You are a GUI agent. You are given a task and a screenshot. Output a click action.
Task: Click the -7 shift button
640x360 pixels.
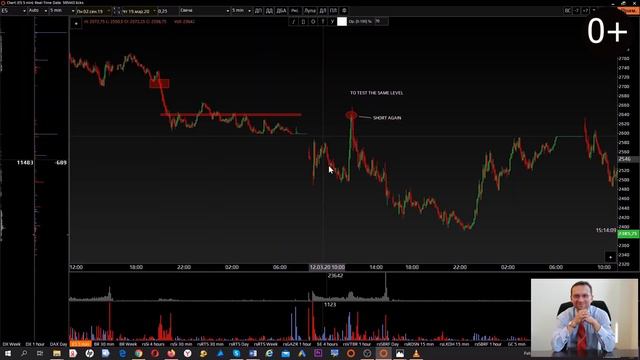coord(576,11)
